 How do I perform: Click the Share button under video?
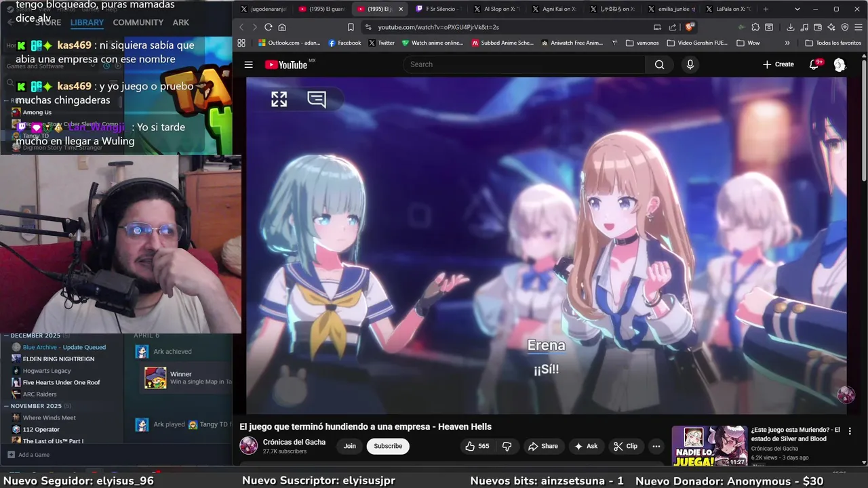click(x=543, y=446)
